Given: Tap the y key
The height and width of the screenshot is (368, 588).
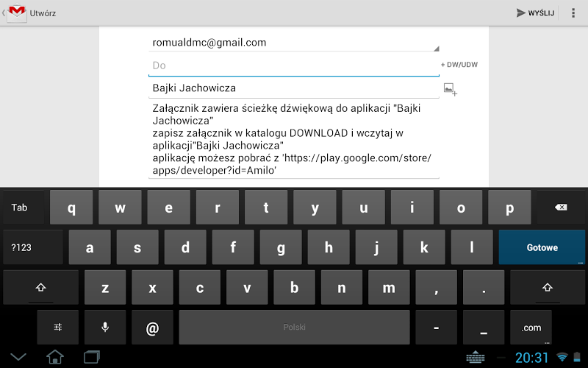Looking at the screenshot, I should point(315,208).
